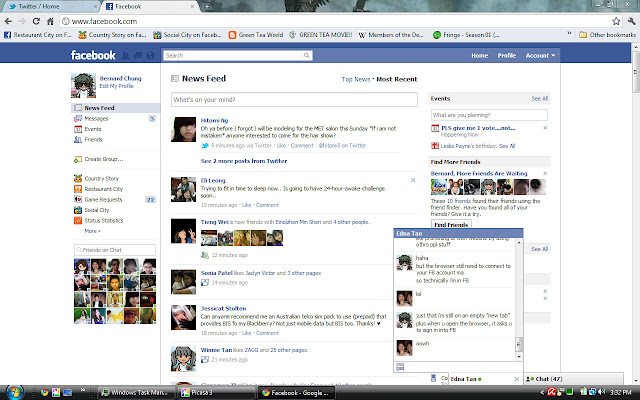This screenshot has width=640, height=400.
Task: Open the Restaurant City bookmark
Action: 38,35
